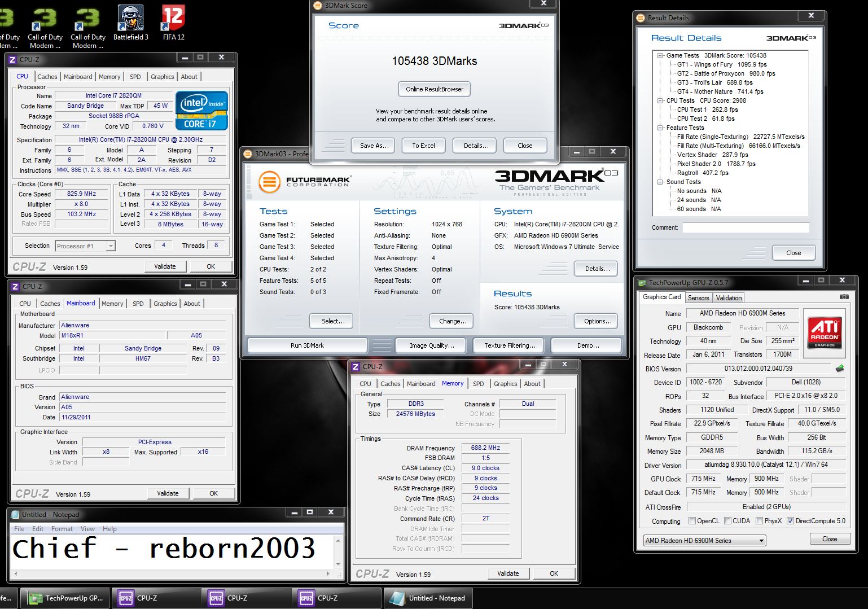Close the Result Details dialog via Close button
868x609 pixels.
[794, 253]
